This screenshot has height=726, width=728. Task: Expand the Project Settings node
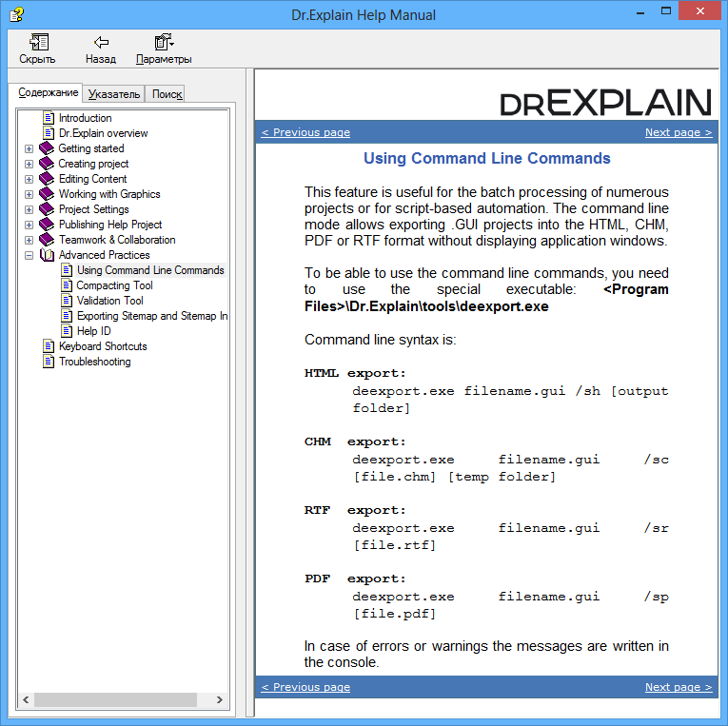(29, 210)
